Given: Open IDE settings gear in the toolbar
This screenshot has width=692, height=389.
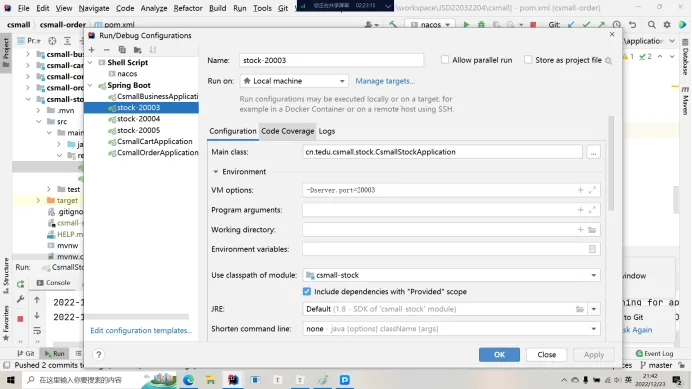Looking at the screenshot, I should (667, 25).
